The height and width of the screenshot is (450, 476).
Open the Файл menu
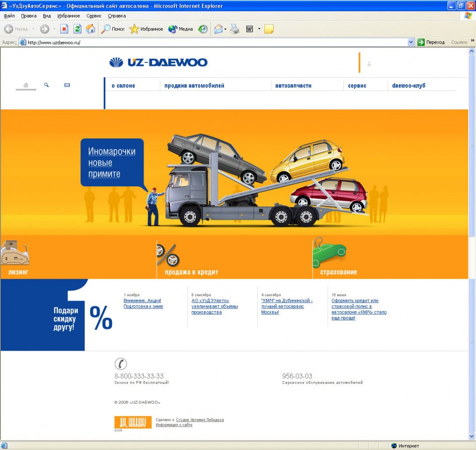click(9, 16)
